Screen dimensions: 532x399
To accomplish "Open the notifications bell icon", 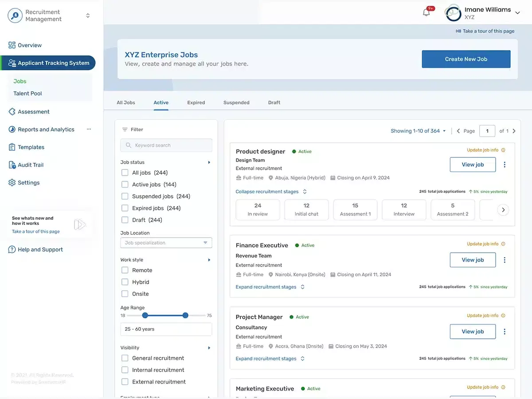I will (426, 12).
